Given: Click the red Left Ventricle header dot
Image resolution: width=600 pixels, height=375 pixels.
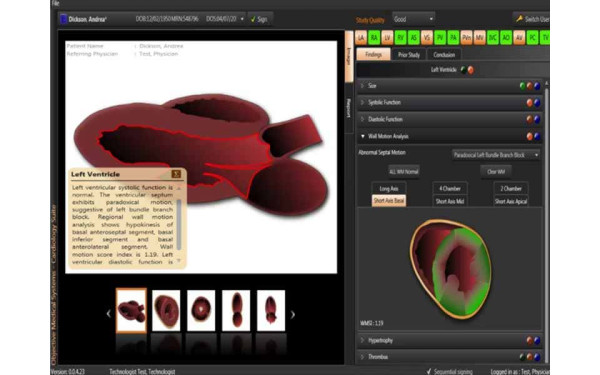Looking at the screenshot, I should tap(471, 70).
